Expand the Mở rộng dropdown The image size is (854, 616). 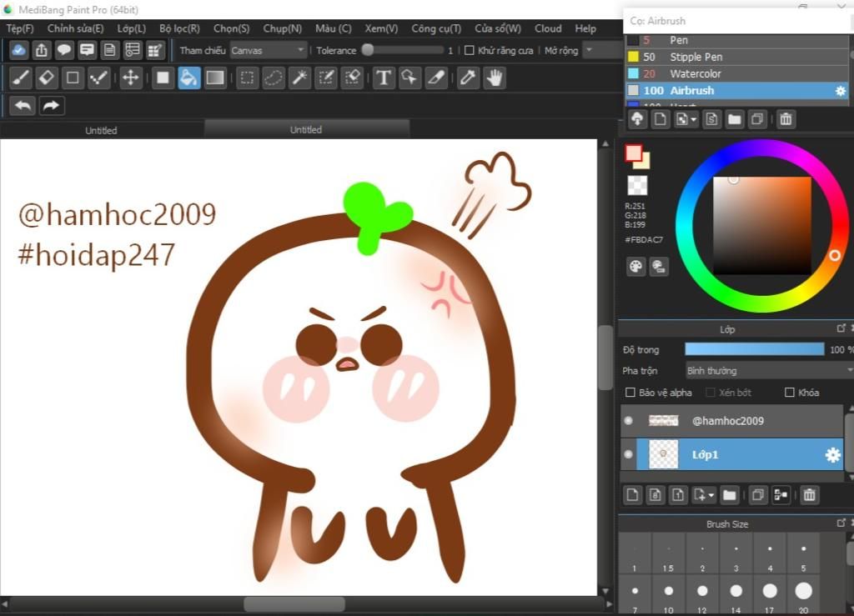coord(601,51)
